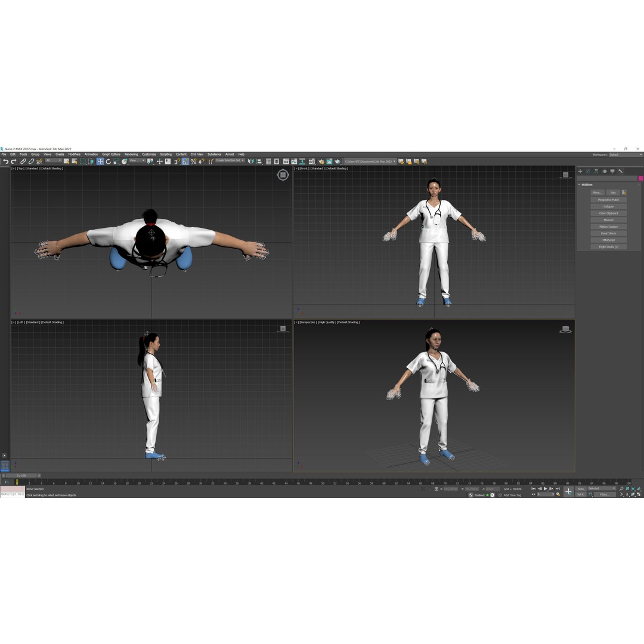
Task: Click the Zoom viewport navigation icon
Action: pos(621,489)
